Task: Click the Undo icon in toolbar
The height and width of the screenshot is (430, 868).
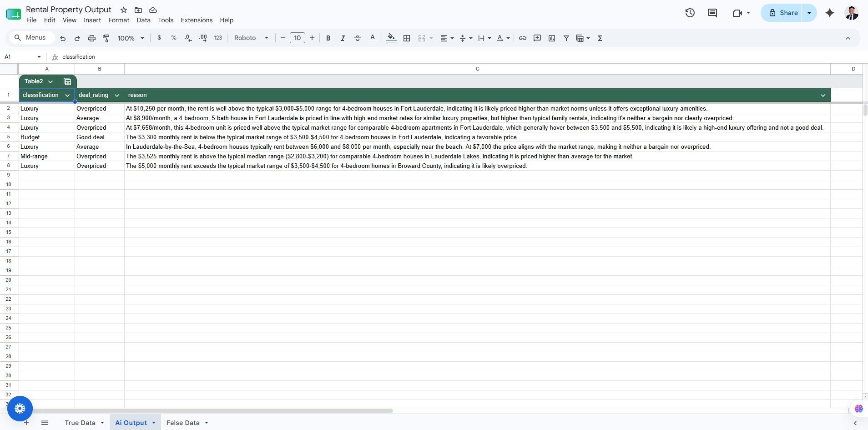Action: pyautogui.click(x=63, y=38)
